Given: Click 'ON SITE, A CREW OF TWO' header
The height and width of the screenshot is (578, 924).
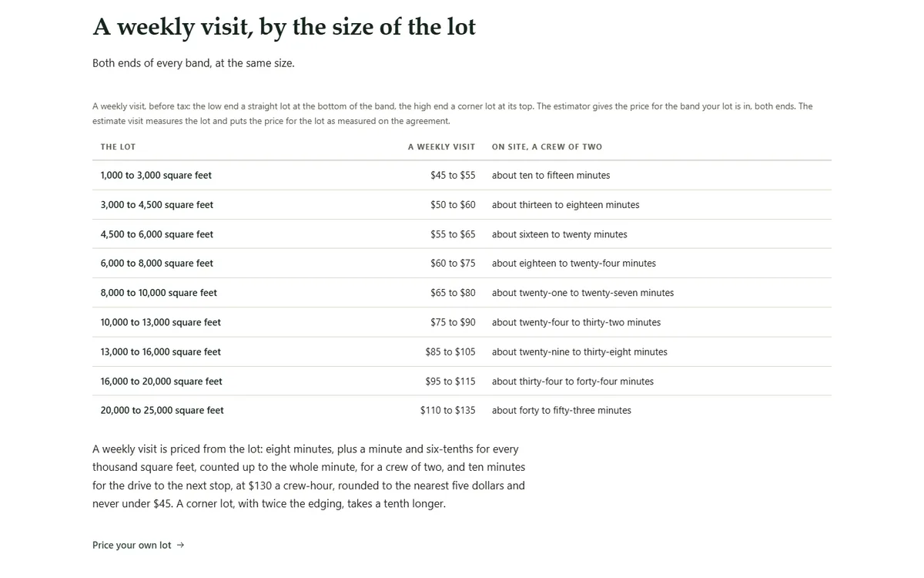Looking at the screenshot, I should [547, 146].
